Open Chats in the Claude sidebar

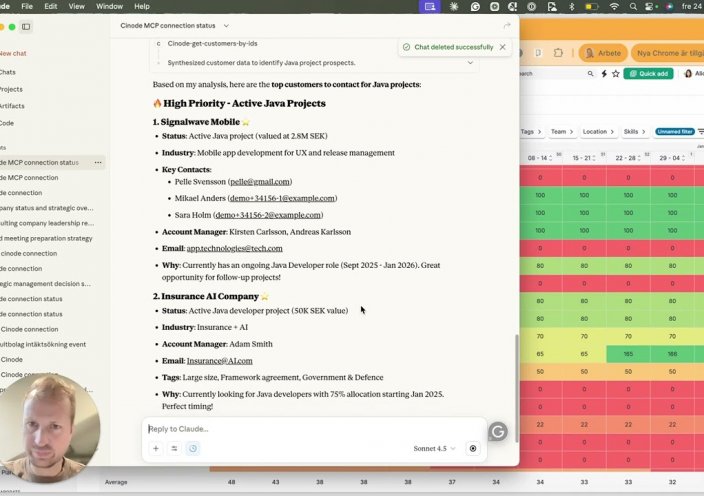(8, 72)
